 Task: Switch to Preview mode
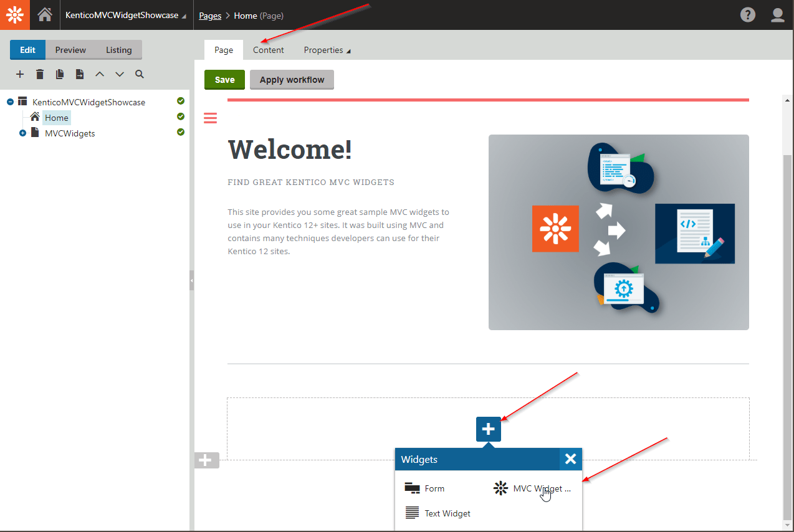(70, 50)
